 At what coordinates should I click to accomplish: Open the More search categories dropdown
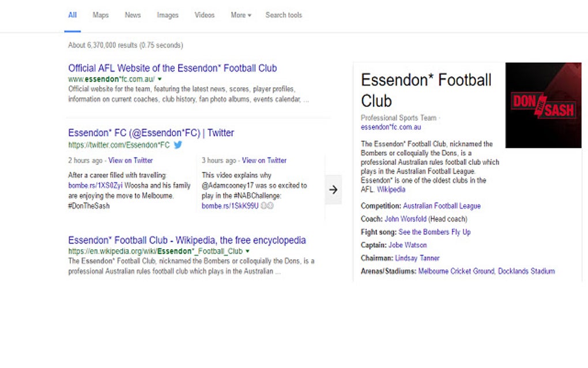241,15
